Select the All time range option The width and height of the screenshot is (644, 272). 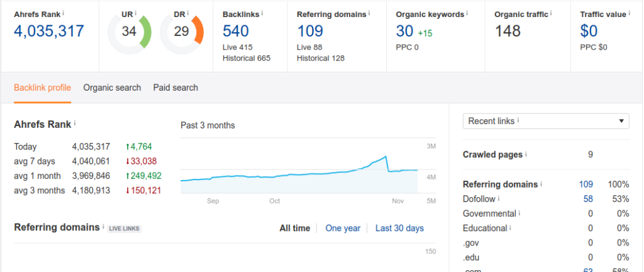pyautogui.click(x=294, y=228)
